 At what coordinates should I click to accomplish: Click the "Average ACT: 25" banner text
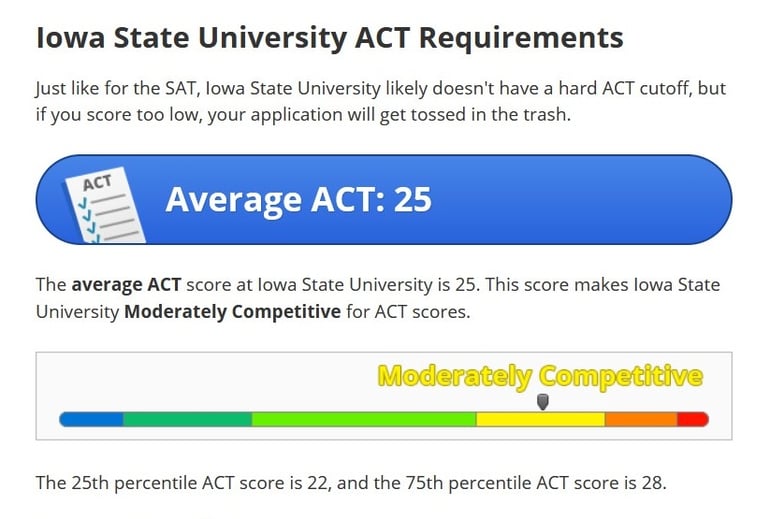[298, 200]
